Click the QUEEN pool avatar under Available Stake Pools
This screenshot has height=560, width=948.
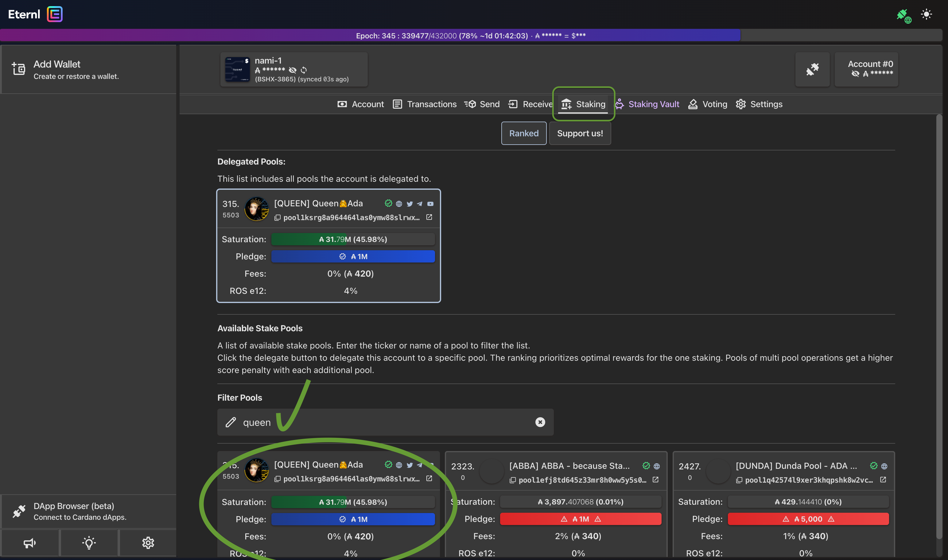[257, 470]
